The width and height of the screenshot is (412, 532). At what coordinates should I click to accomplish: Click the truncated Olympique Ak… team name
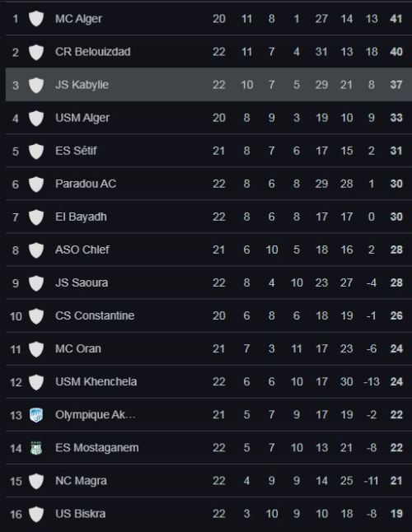click(x=96, y=415)
